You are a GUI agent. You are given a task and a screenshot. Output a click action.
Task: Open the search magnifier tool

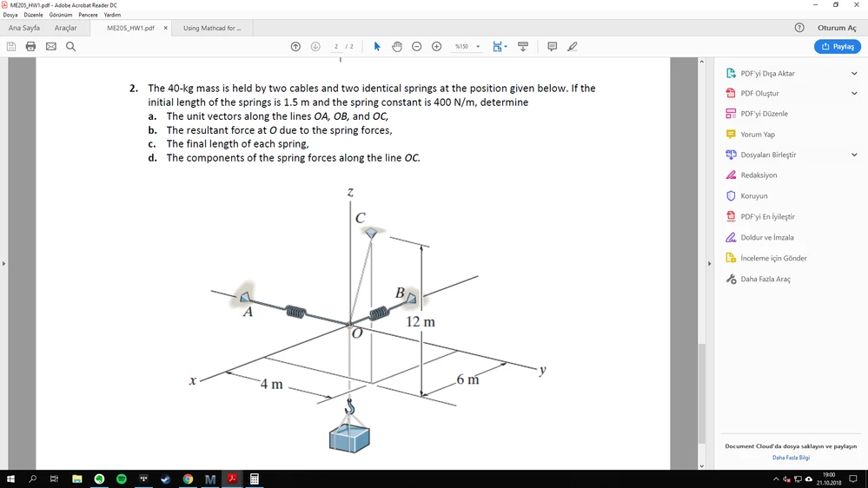pyautogui.click(x=71, y=47)
